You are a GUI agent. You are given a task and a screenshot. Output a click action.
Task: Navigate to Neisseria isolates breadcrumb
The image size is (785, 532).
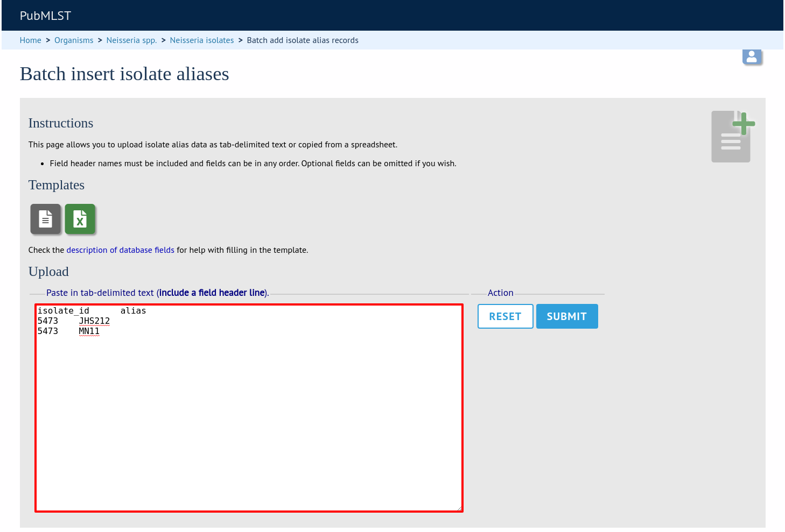202,40
